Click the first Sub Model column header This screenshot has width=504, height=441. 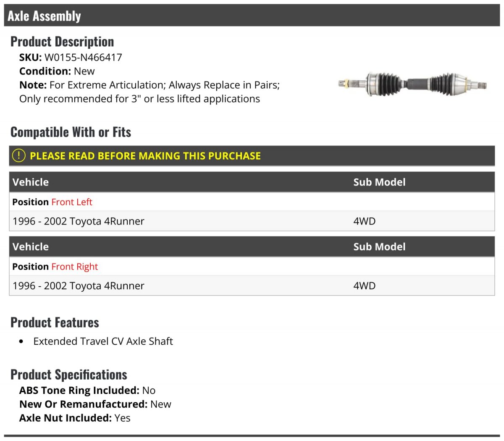point(379,182)
